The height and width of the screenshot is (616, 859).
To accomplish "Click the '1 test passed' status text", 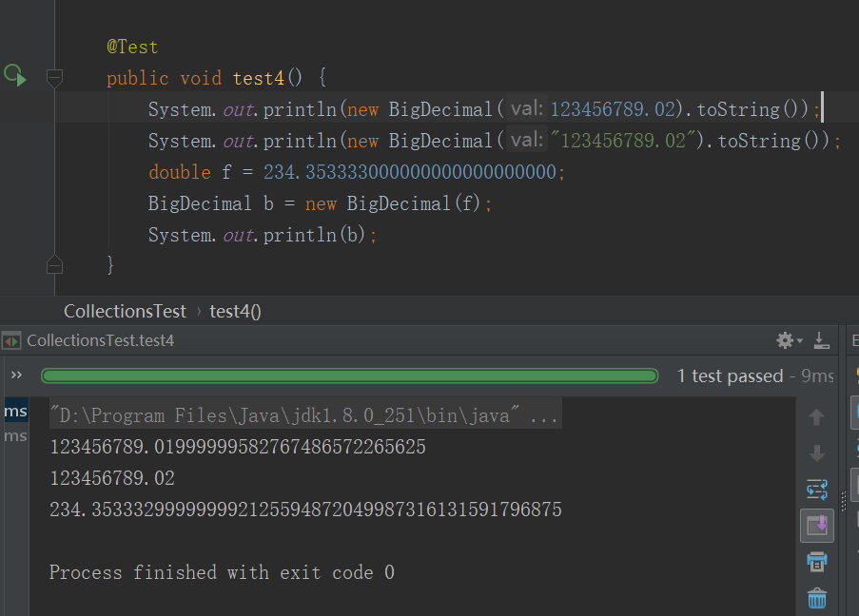I will pos(730,375).
